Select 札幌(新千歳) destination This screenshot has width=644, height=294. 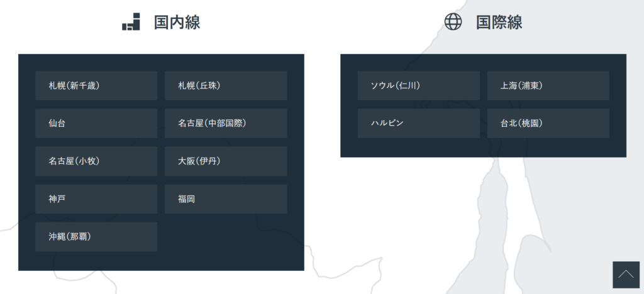96,85
